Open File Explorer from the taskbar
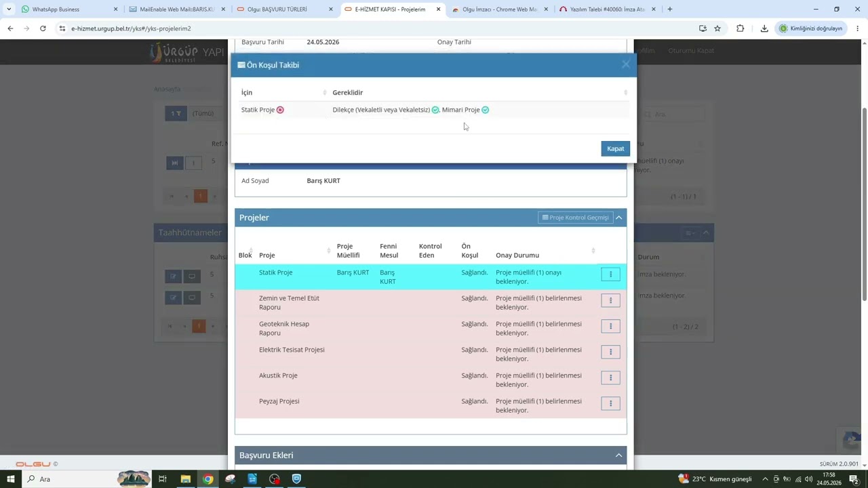This screenshot has width=868, height=488. (185, 479)
